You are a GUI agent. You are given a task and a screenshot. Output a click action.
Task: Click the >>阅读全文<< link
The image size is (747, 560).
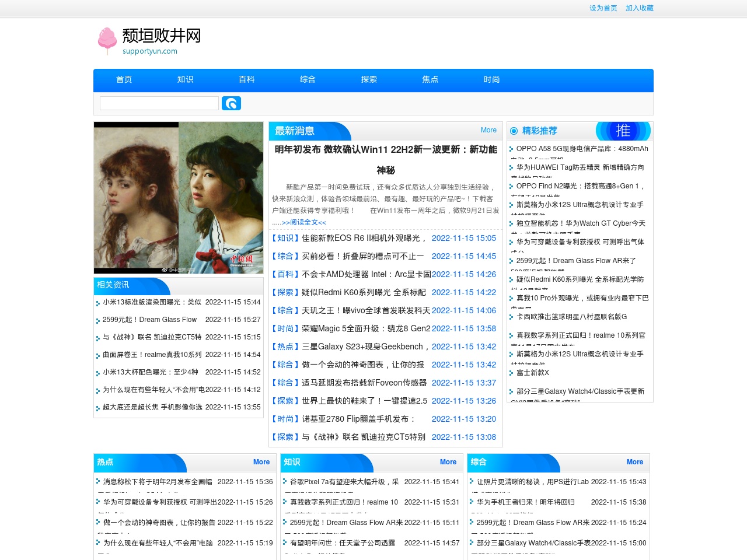tap(304, 222)
